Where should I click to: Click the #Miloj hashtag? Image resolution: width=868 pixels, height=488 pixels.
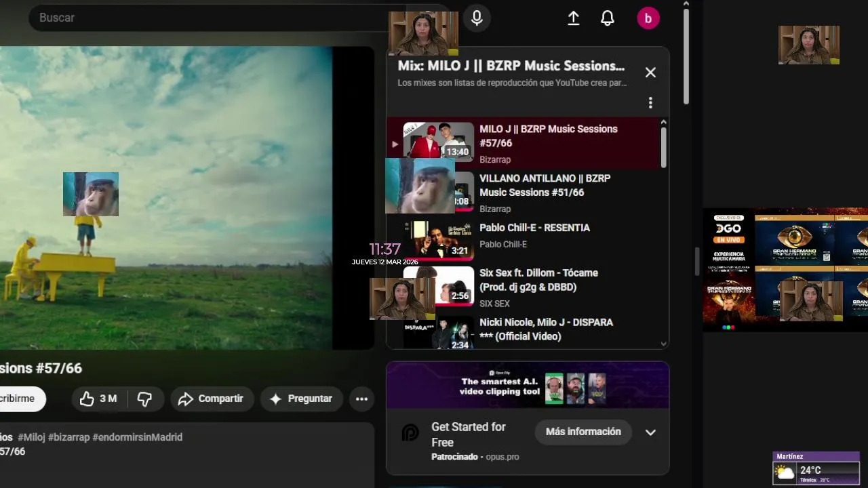(x=31, y=437)
